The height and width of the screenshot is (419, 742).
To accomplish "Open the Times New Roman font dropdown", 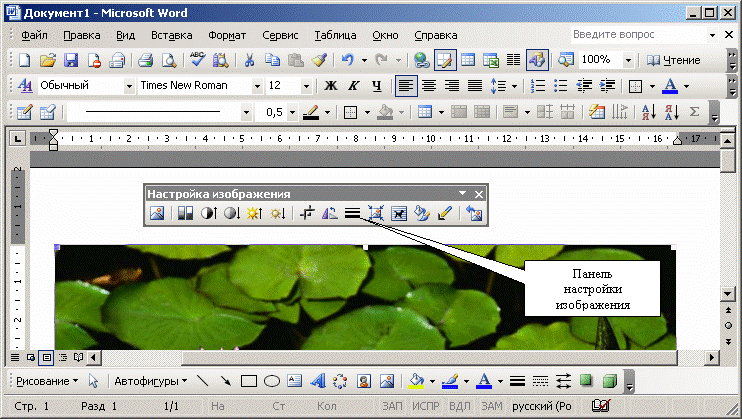I will pyautogui.click(x=255, y=86).
